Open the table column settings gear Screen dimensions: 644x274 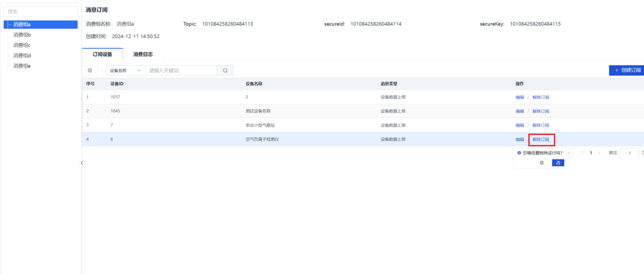(90, 71)
